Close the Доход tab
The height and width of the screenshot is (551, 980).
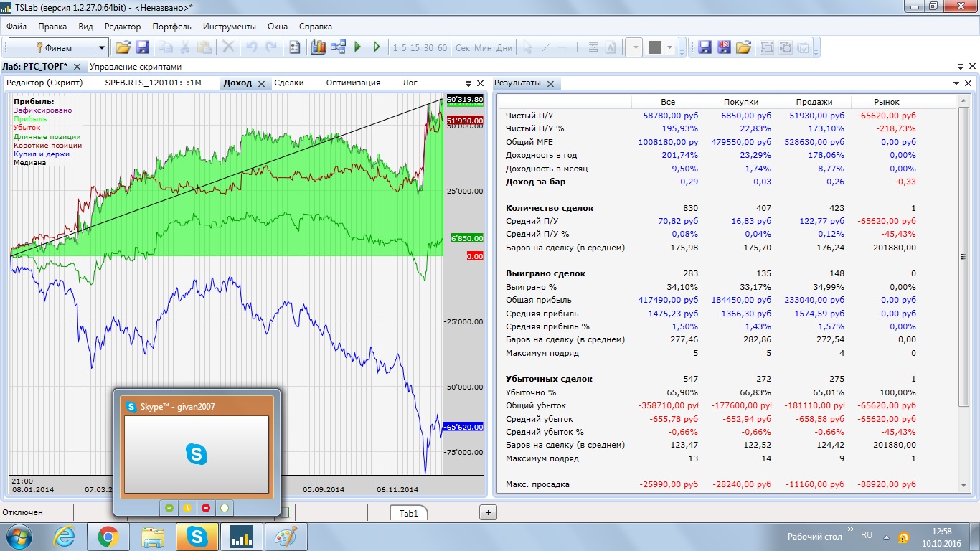click(x=261, y=83)
